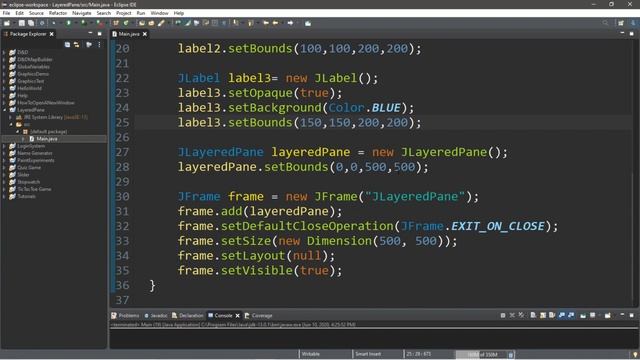Close the Main.java editor tab

(145, 34)
